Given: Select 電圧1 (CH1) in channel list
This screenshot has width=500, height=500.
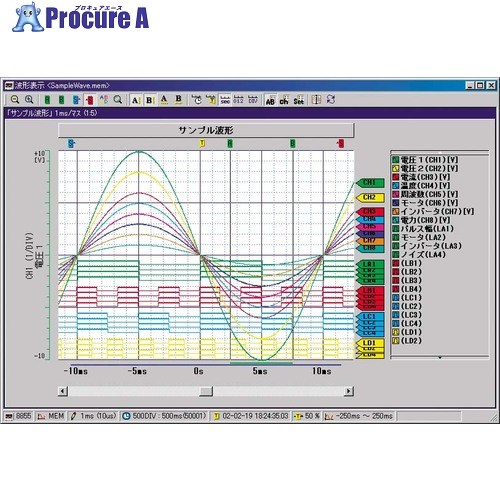Looking at the screenshot, I should [425, 160].
